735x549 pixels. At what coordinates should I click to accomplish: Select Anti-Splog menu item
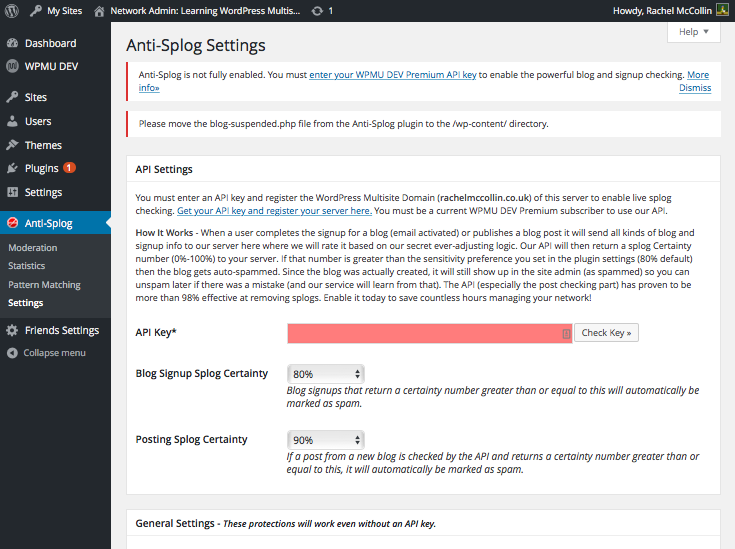[49, 223]
